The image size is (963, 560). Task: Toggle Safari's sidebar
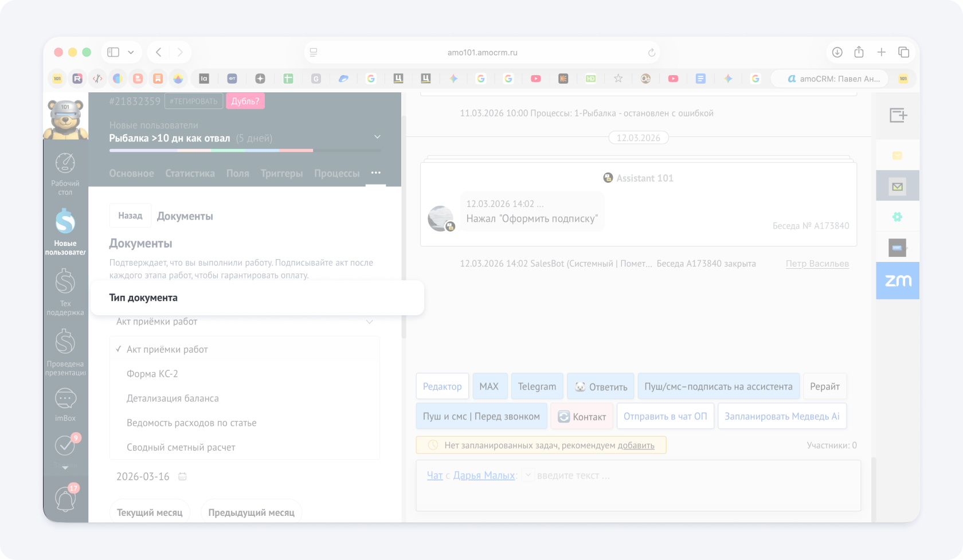[x=113, y=52]
